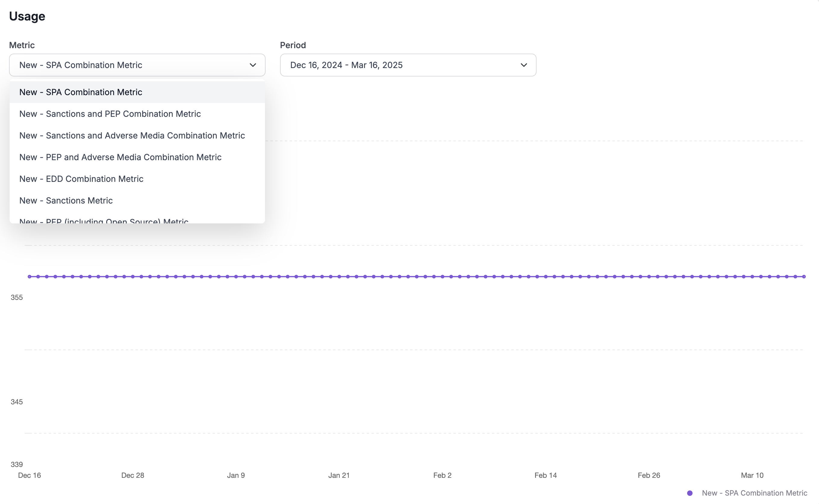Click the Jan 21 x-axis label
This screenshot has height=504, width=819.
339,475
